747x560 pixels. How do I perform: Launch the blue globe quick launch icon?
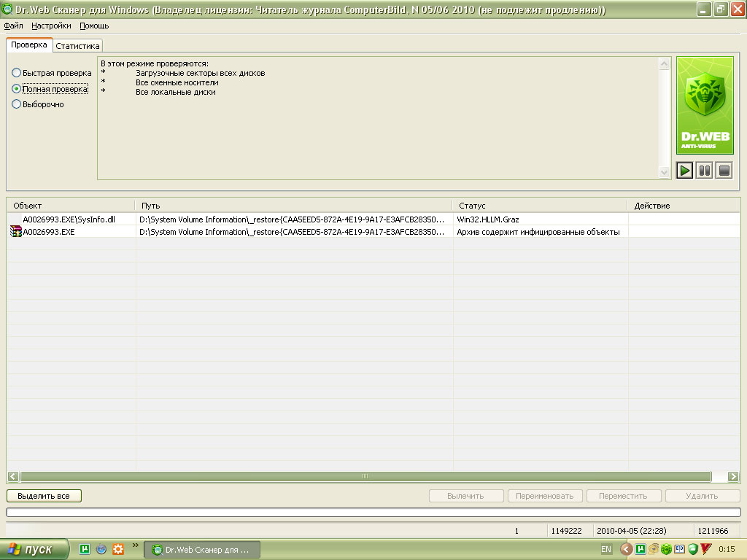[101, 549]
